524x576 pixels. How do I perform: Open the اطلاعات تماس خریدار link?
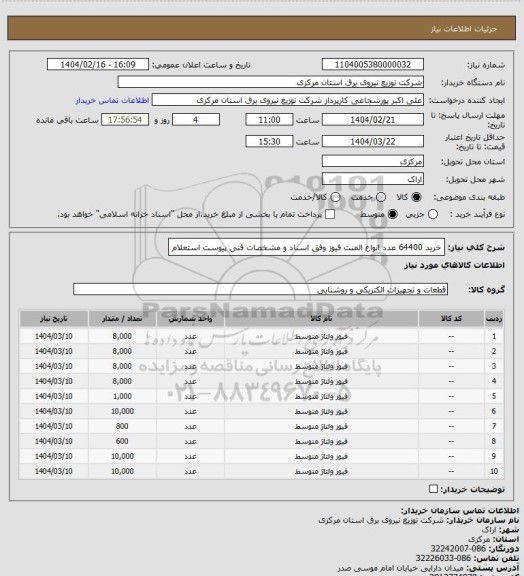point(112,100)
